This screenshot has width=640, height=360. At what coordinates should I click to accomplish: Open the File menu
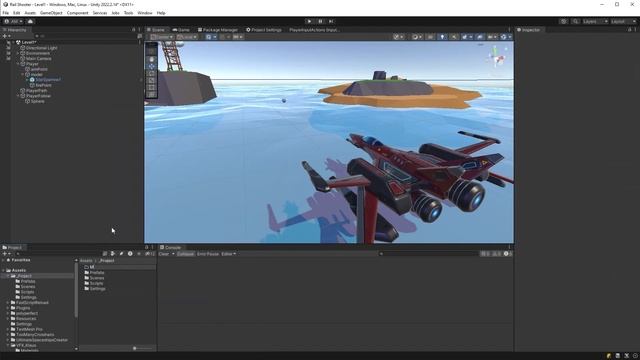point(6,13)
